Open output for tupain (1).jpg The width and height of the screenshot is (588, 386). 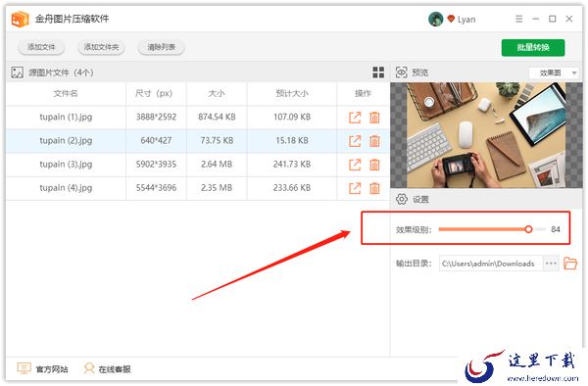355,118
